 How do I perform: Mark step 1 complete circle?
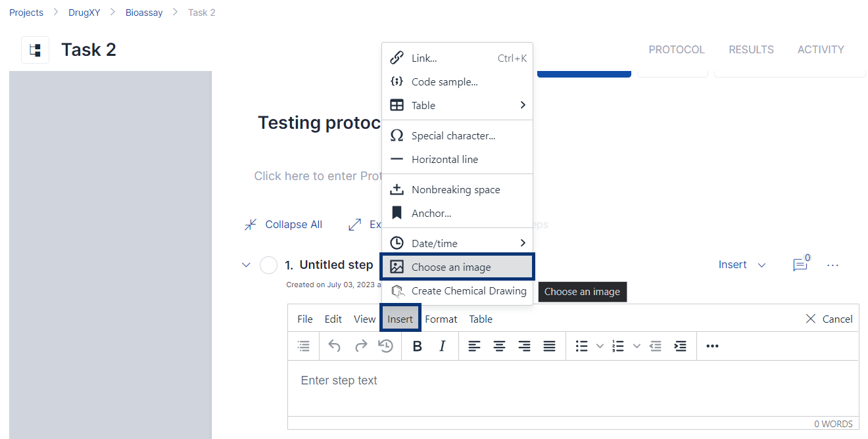pos(268,265)
